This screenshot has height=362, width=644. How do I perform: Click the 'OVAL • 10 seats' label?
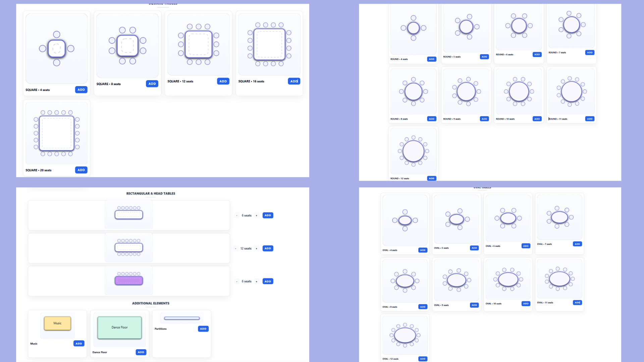(493, 304)
